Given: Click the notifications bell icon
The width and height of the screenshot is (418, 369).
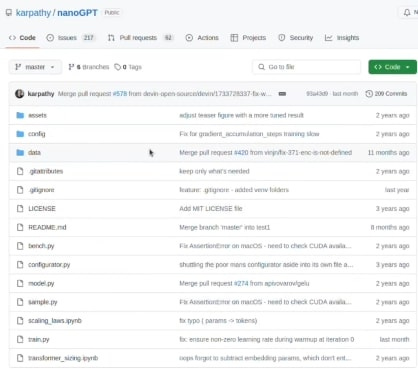Looking at the screenshot, I should [407, 13].
